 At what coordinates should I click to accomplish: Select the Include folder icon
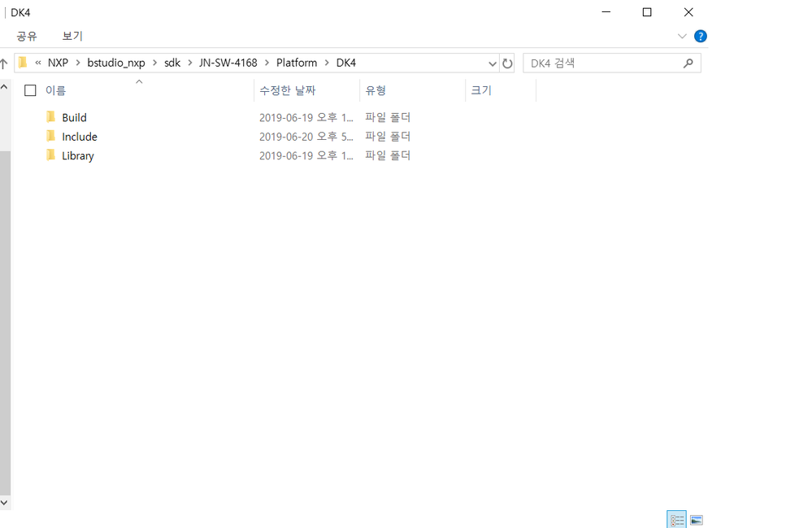50,136
